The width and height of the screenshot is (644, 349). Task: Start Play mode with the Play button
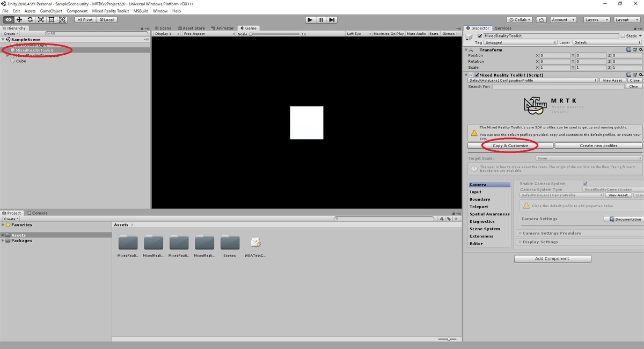tap(310, 20)
